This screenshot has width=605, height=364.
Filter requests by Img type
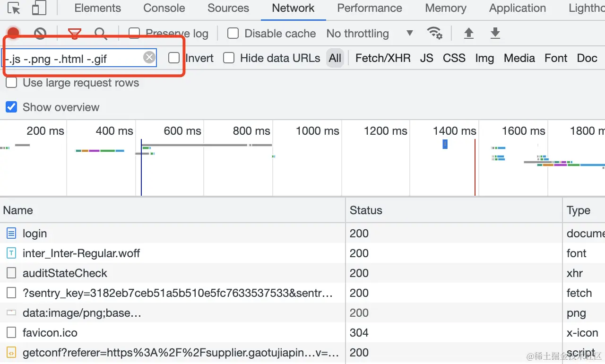(x=484, y=58)
